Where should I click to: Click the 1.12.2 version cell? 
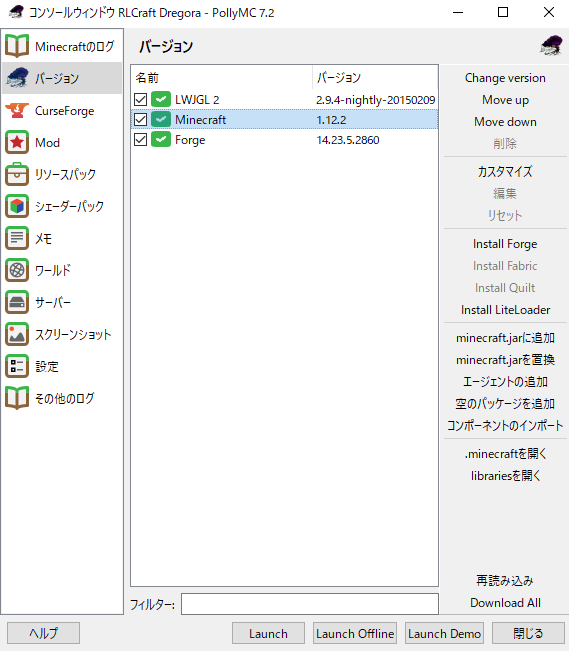[x=331, y=120]
